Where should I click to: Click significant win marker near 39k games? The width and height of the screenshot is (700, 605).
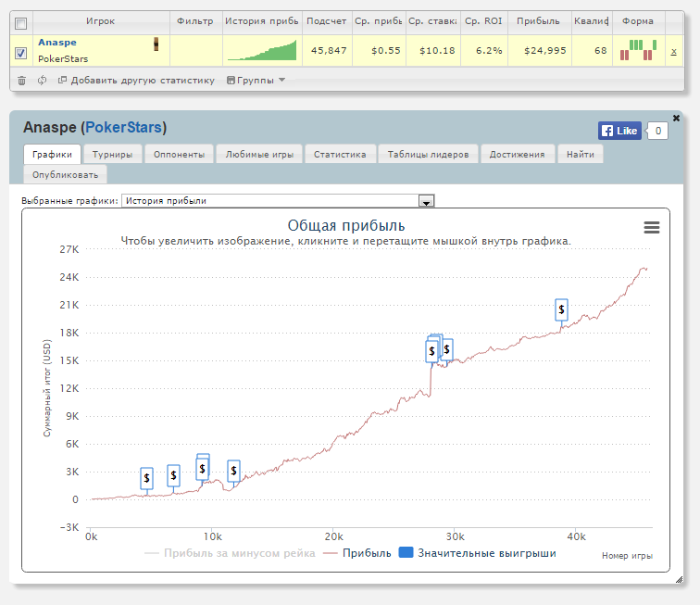(x=561, y=309)
